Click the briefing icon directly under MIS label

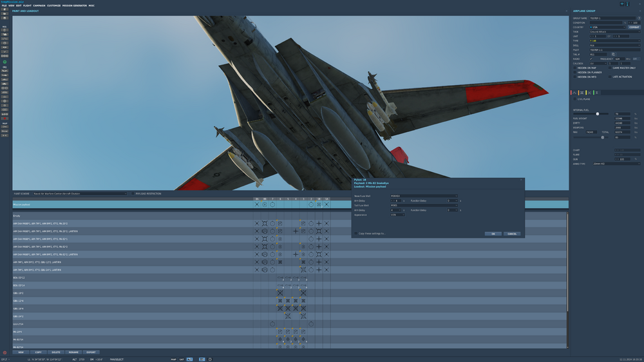click(5, 30)
